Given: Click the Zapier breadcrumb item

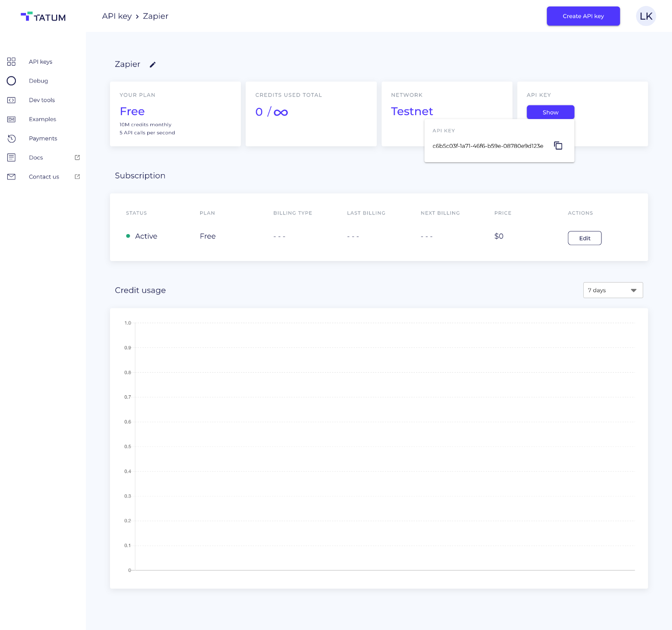Looking at the screenshot, I should pyautogui.click(x=156, y=16).
